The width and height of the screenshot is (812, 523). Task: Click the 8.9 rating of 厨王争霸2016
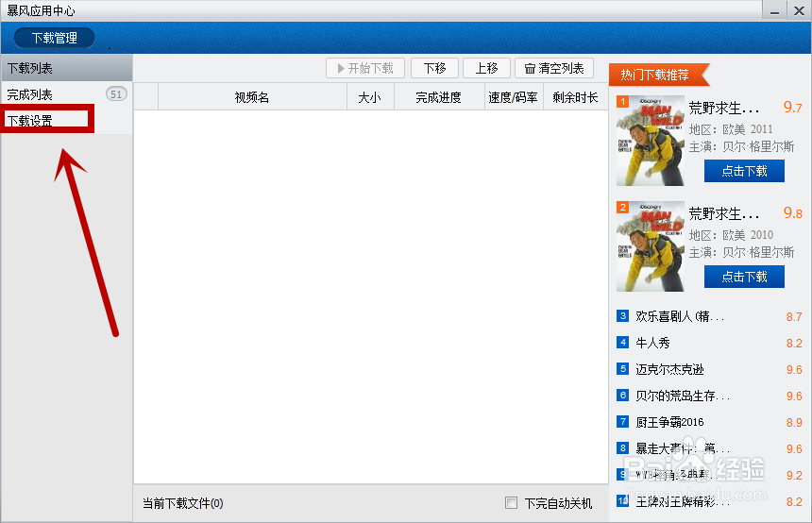click(x=794, y=423)
